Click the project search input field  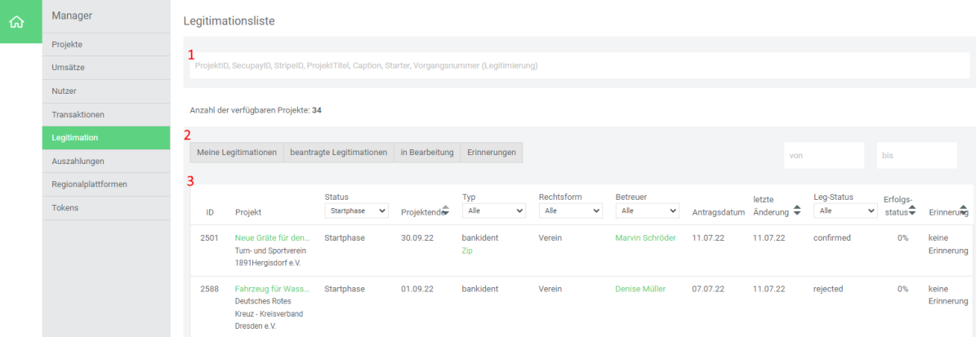[579, 65]
